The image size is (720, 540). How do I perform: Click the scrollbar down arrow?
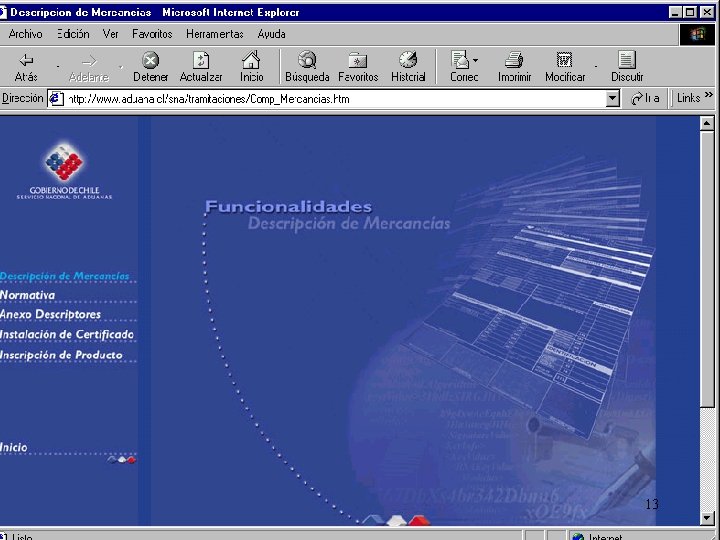pyautogui.click(x=707, y=518)
